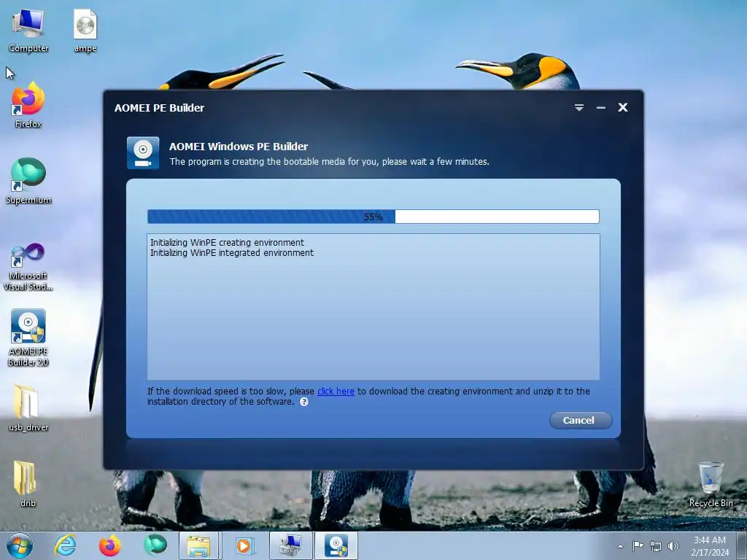Image resolution: width=747 pixels, height=560 pixels.
Task: Cancel the bootable media creation
Action: pos(580,421)
